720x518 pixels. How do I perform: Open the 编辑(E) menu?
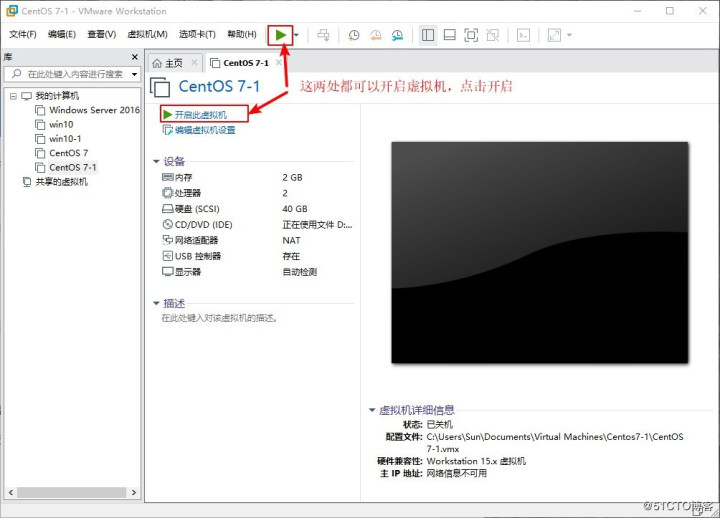coord(62,34)
